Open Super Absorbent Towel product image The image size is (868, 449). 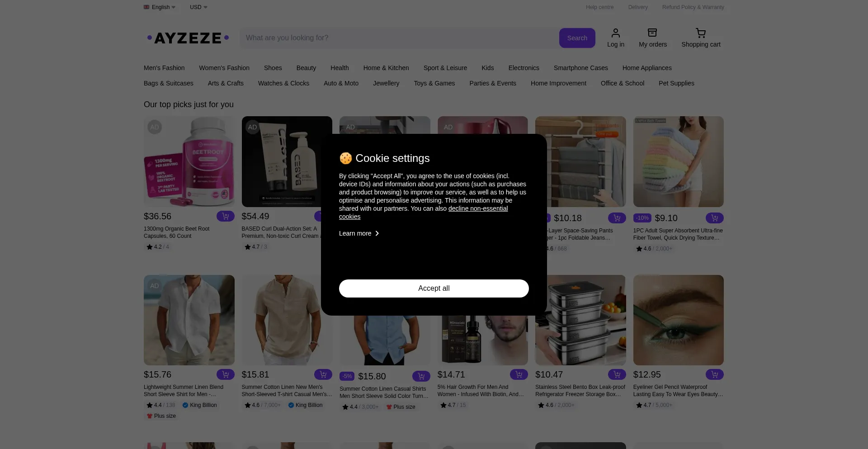point(678,161)
